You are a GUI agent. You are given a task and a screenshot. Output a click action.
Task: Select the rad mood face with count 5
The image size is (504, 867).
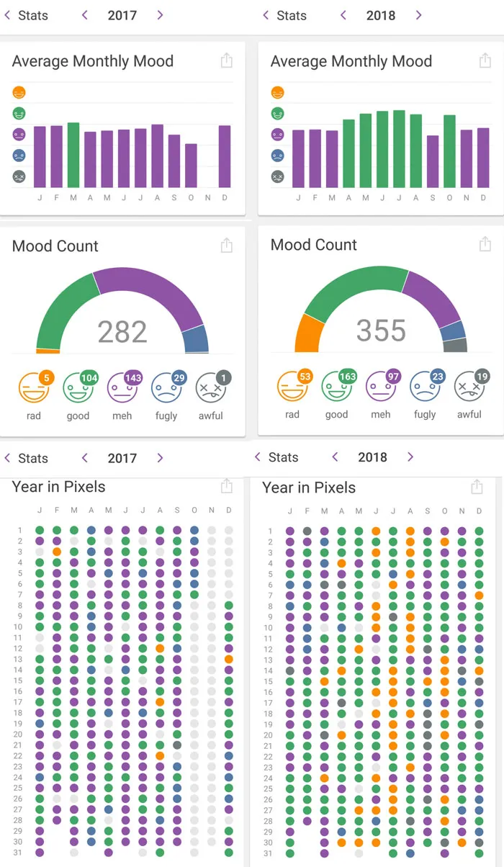coord(34,389)
